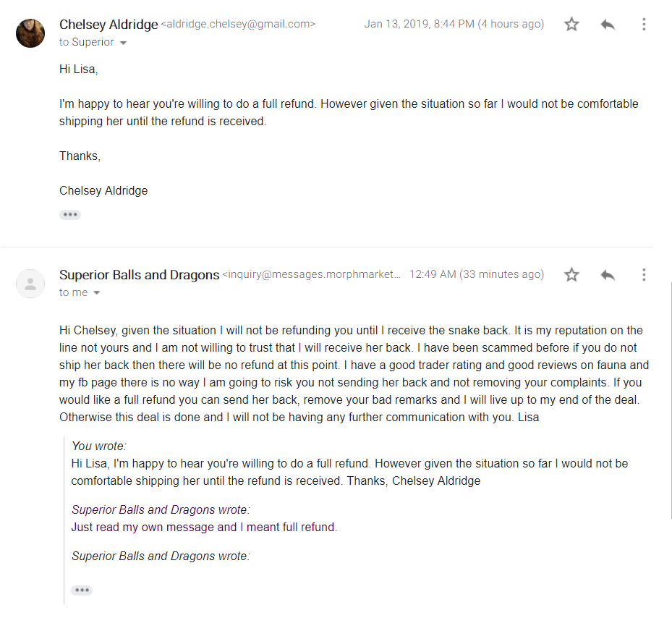The height and width of the screenshot is (631, 672).
Task: Click the page scrollbar on right edge
Action: [671, 401]
